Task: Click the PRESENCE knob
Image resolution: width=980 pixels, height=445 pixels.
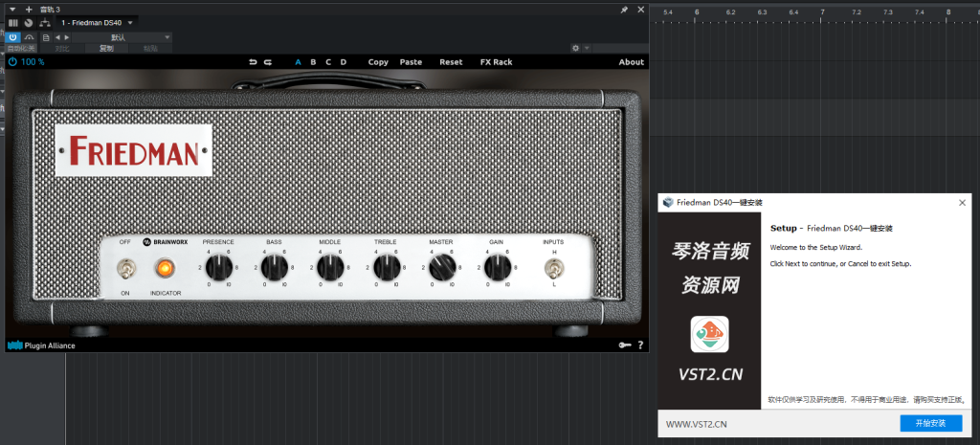Action: pyautogui.click(x=219, y=268)
